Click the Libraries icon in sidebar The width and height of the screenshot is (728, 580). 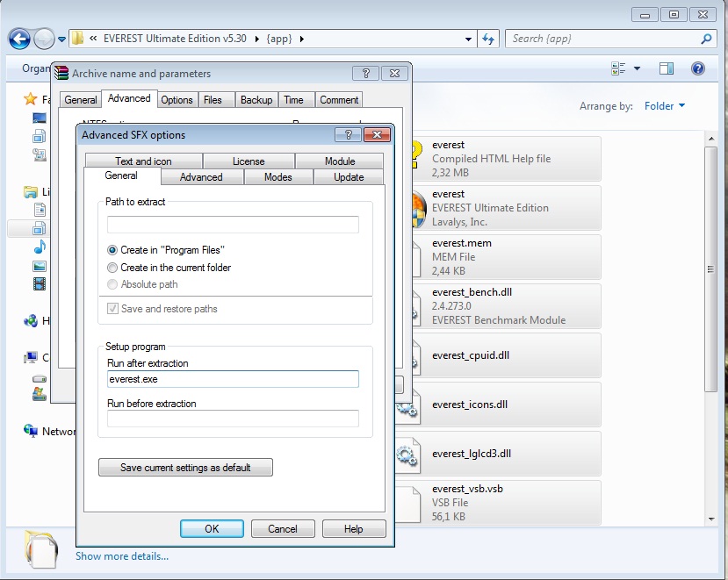point(31,191)
